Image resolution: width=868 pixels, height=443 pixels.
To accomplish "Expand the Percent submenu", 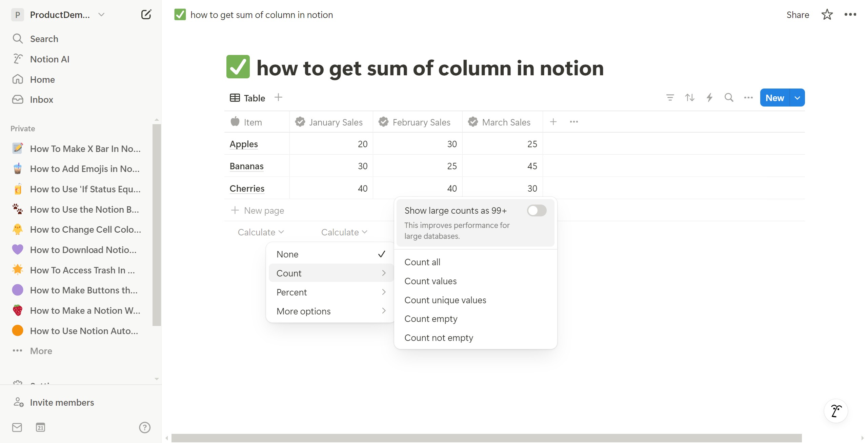I will 331,292.
